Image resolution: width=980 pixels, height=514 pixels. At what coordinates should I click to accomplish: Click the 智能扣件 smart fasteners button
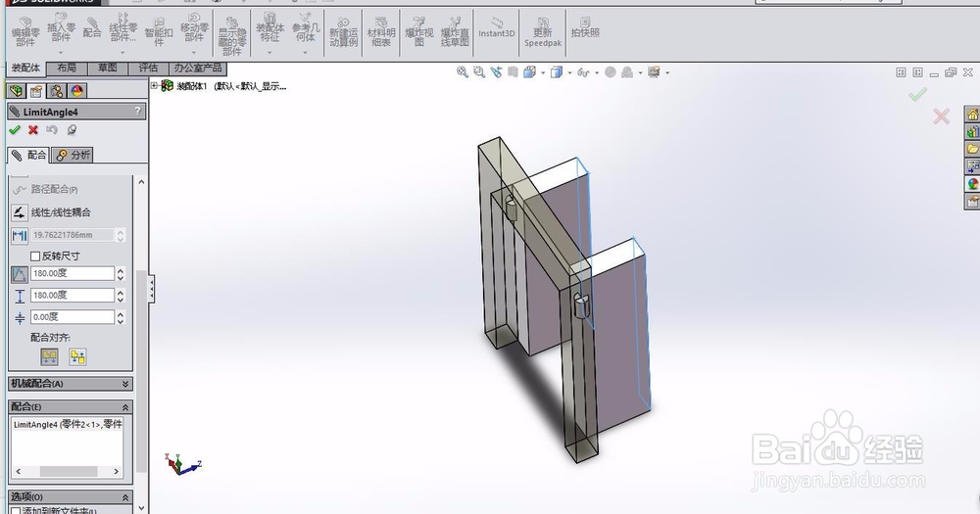[159, 31]
